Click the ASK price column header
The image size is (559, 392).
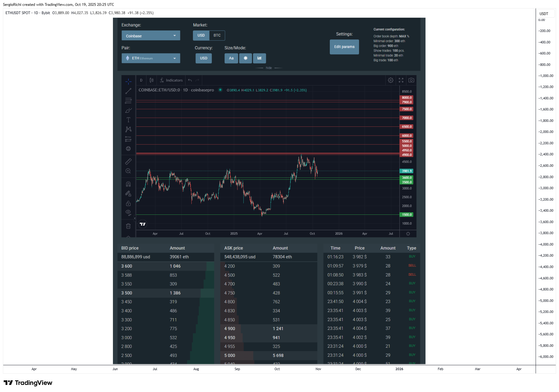[234, 248]
